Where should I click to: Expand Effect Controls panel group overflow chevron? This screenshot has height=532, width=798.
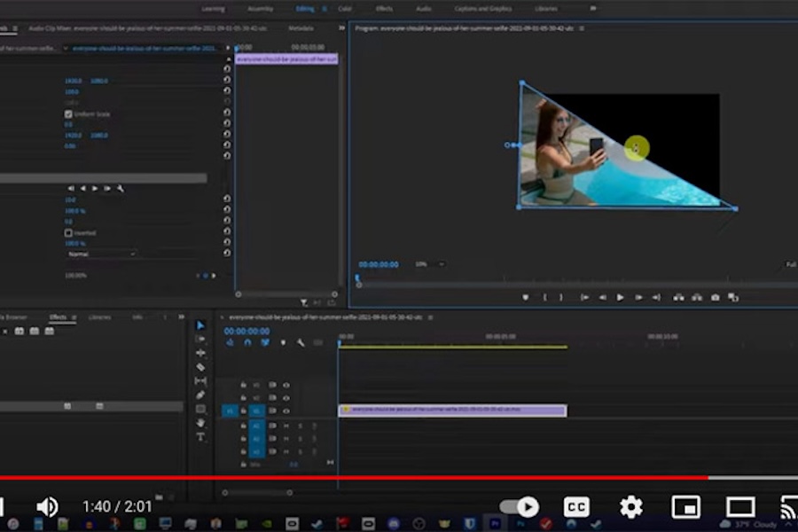tap(342, 28)
